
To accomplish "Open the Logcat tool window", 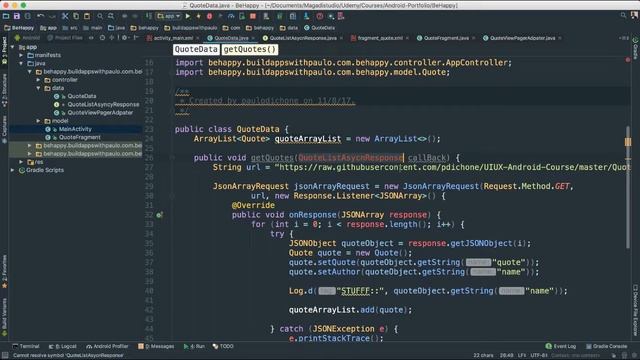I will click(x=62, y=346).
